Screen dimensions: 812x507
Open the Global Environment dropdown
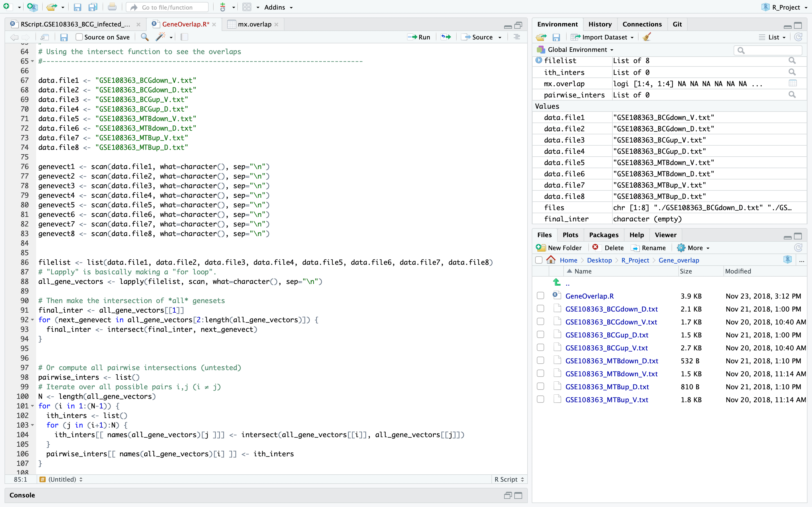pos(580,50)
